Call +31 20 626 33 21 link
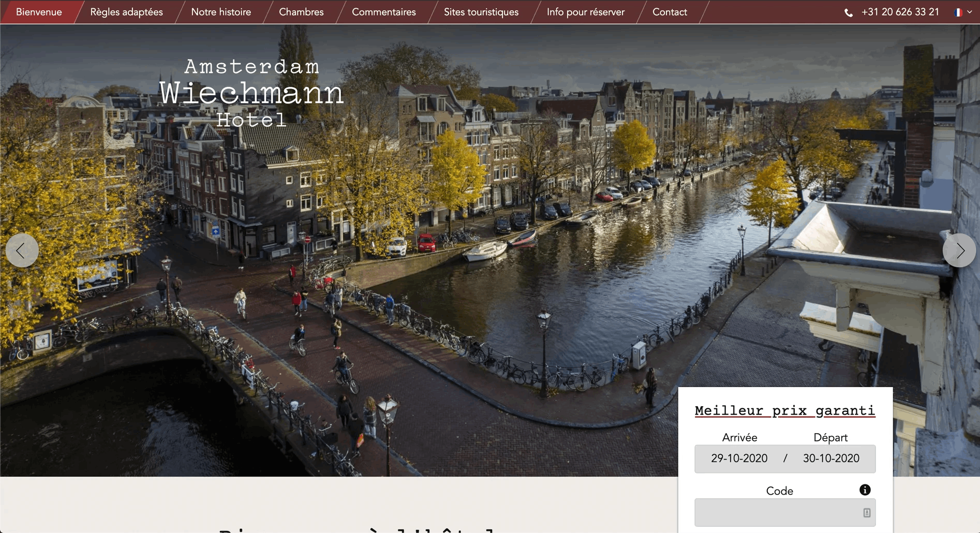Screen dimensions: 980x533 click(900, 12)
